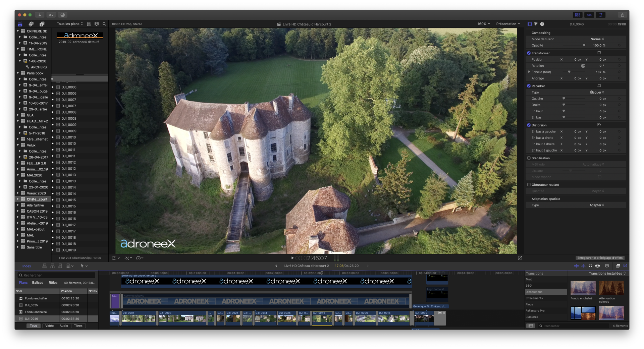644x349 pixels.
Task: Click the browser search magnifier icon
Action: point(104,24)
